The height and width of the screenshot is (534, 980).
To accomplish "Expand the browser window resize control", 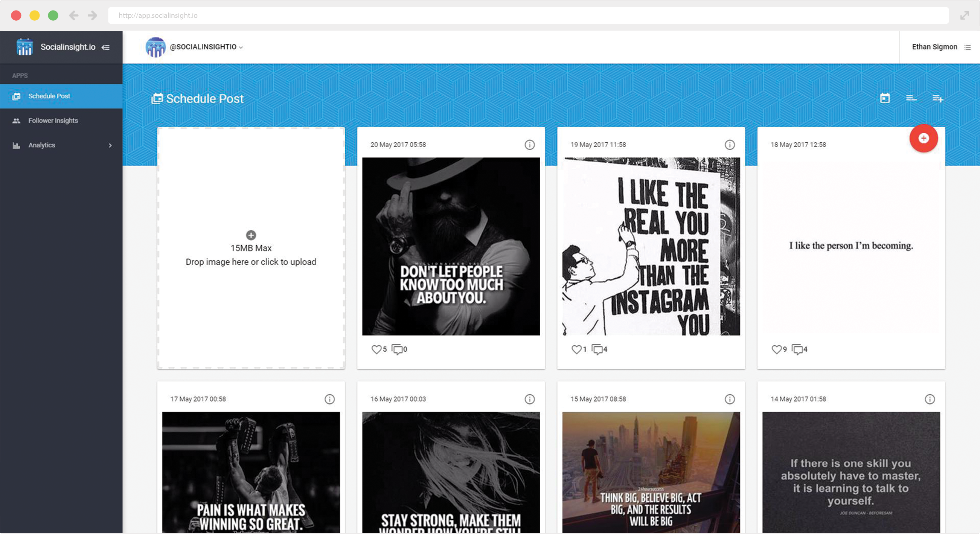I will tap(965, 15).
